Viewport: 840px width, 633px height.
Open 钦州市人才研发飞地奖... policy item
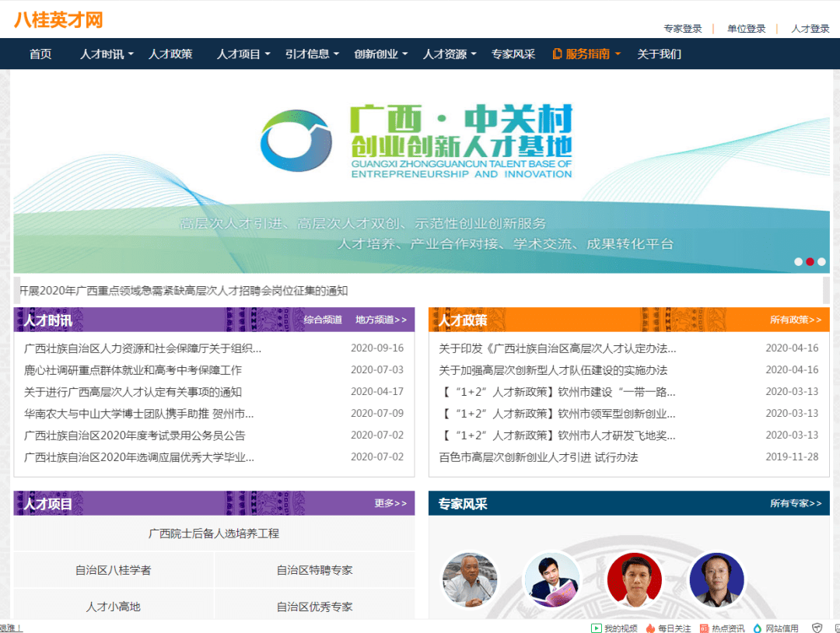pyautogui.click(x=558, y=435)
